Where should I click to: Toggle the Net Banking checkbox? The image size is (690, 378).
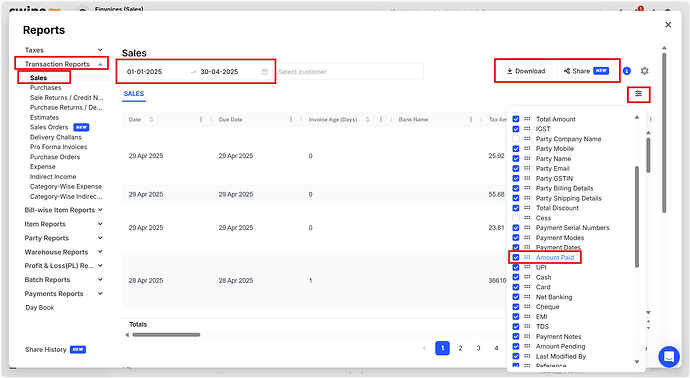pyautogui.click(x=516, y=297)
